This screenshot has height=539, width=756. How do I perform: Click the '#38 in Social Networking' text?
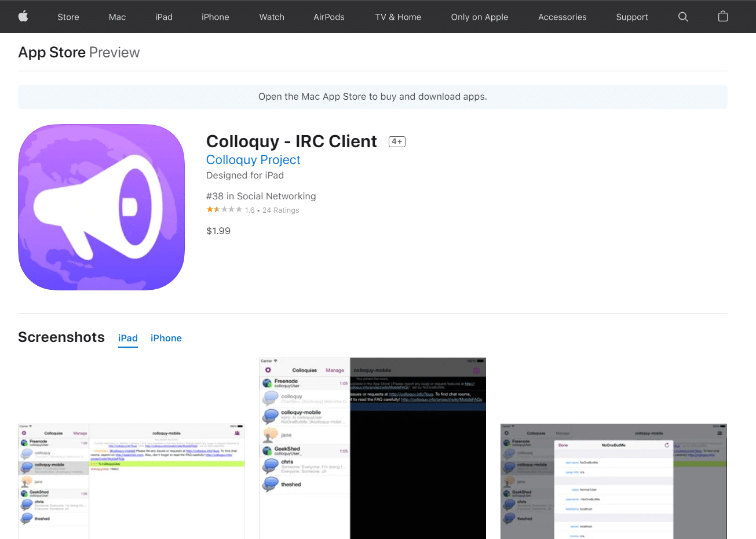point(261,196)
